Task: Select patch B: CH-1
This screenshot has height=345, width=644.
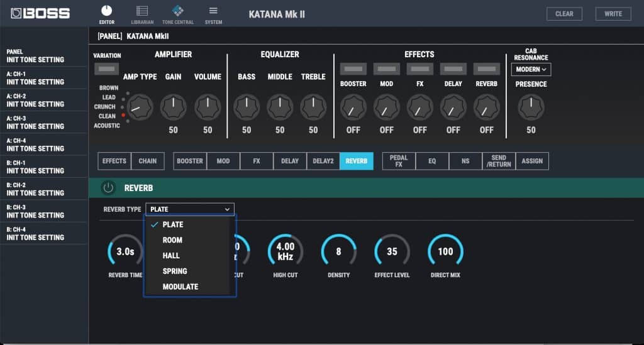Action: (x=43, y=167)
